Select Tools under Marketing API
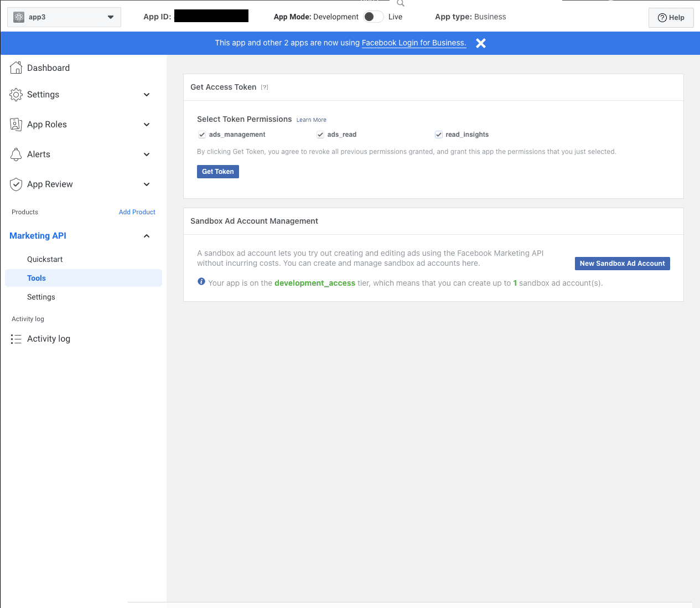Viewport: 700px width, 608px height. pos(84,278)
